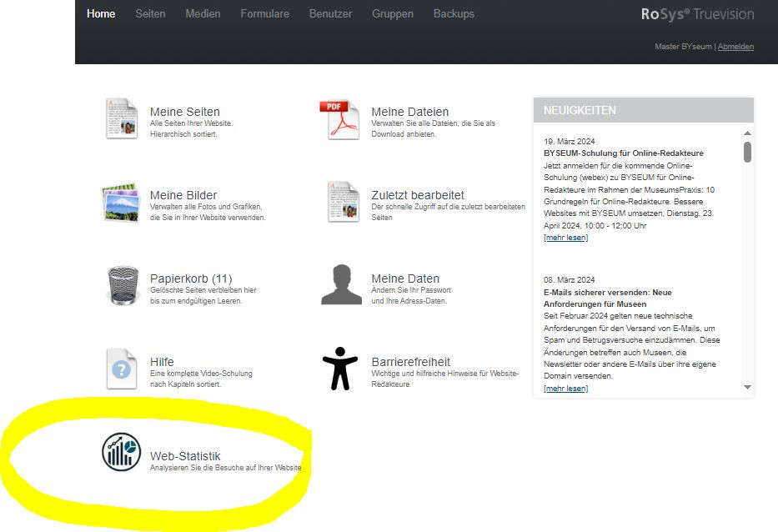Open the Medien menu item

point(203,14)
